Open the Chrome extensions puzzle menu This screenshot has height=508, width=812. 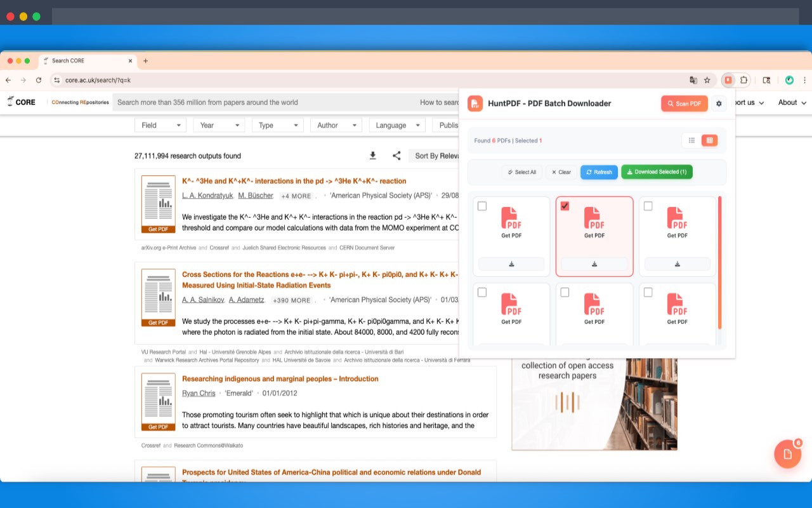[x=743, y=80]
